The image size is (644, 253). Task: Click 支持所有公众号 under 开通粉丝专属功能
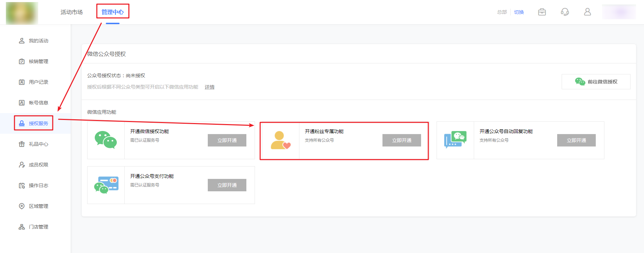pos(319,140)
